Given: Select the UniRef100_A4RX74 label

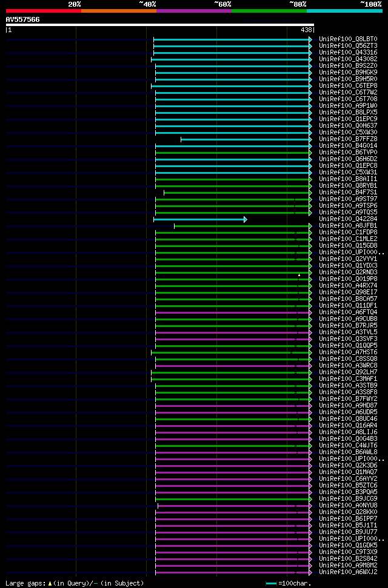Looking at the screenshot, I should pos(348,286).
